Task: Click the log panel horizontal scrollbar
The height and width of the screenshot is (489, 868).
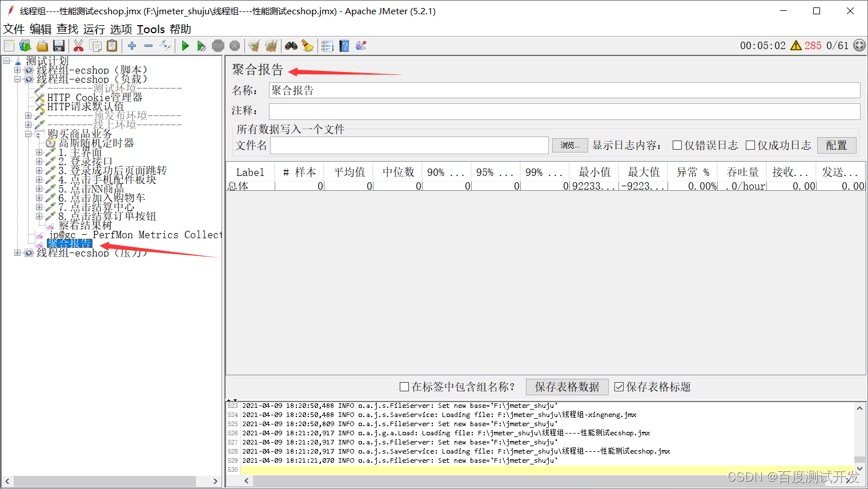Action: point(540,481)
